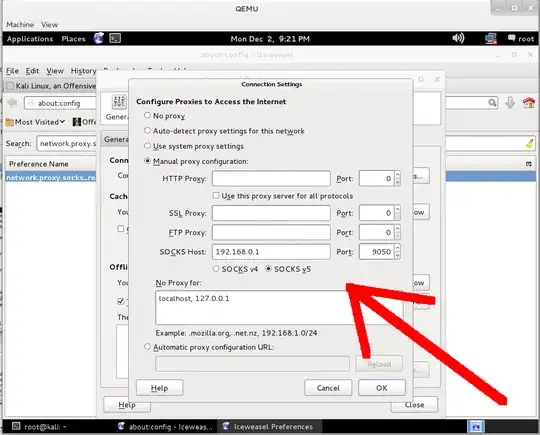This screenshot has height=435, width=540.
Task: Click the No Proxy for text area
Action: pyautogui.click(x=279, y=307)
